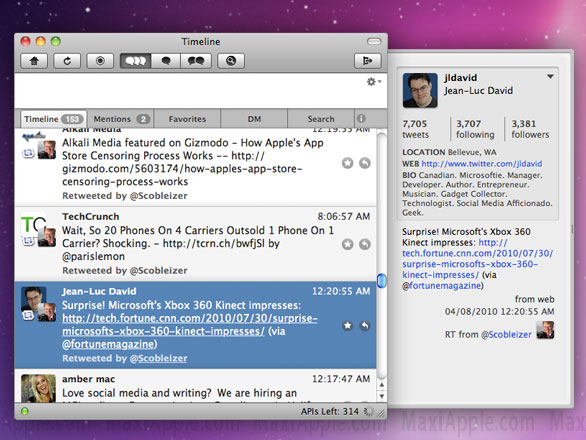This screenshot has width=586, height=440.
Task: Select the double speech bubble view
Action: 196,61
